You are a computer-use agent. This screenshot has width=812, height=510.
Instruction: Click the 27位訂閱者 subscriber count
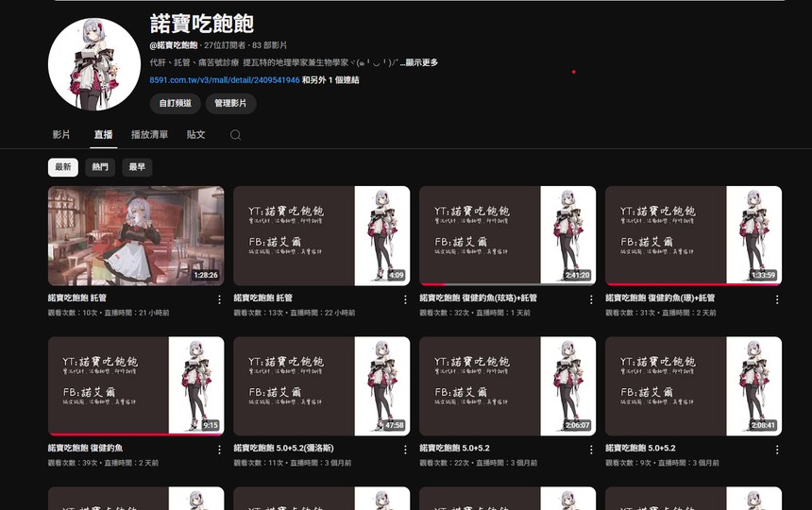tap(225, 45)
